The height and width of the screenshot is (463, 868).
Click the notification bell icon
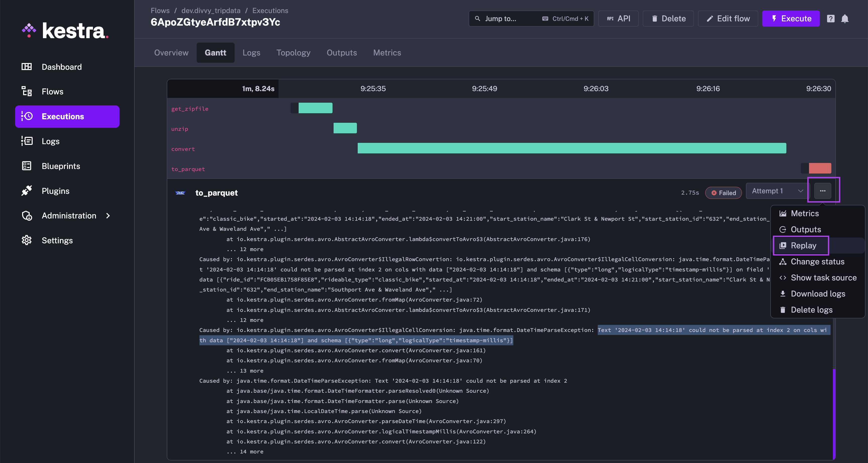coord(844,19)
